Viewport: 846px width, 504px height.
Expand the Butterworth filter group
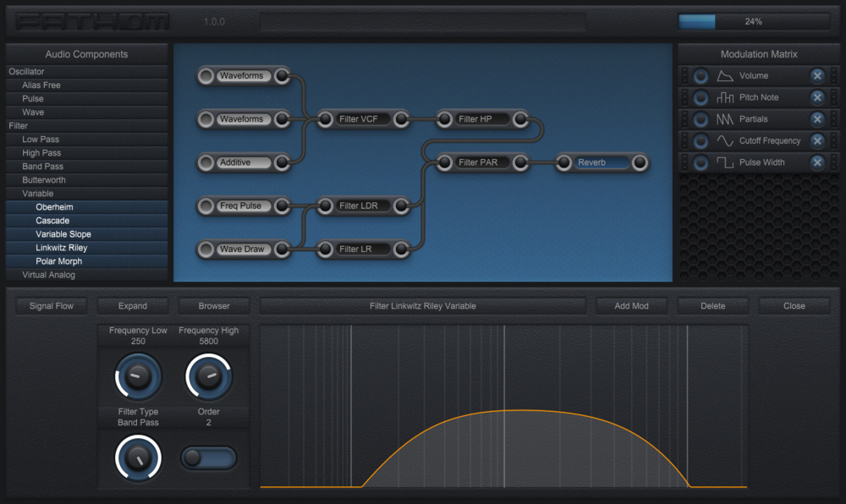pos(86,180)
